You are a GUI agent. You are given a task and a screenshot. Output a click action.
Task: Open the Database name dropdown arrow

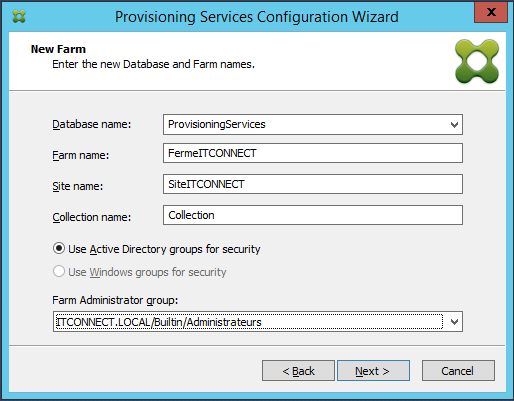pos(454,125)
